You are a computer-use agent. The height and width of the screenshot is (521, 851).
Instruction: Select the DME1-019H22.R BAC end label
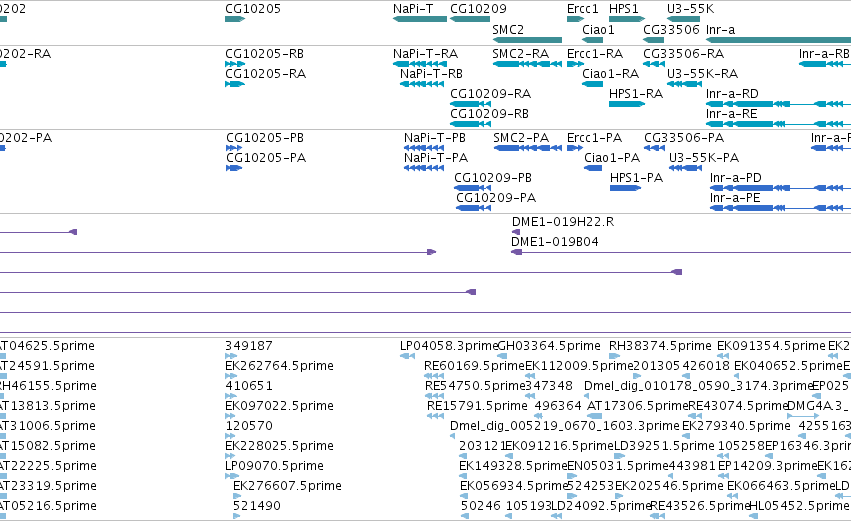click(563, 222)
